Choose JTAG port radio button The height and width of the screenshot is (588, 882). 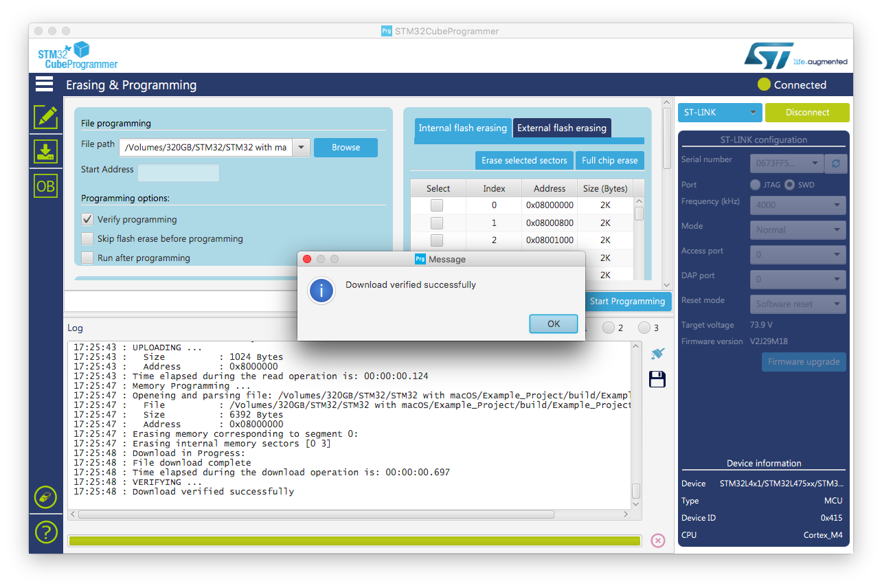click(x=756, y=185)
